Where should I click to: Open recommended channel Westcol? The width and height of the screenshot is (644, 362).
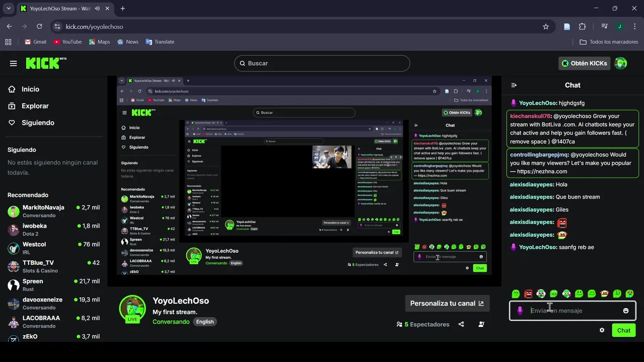point(54,248)
